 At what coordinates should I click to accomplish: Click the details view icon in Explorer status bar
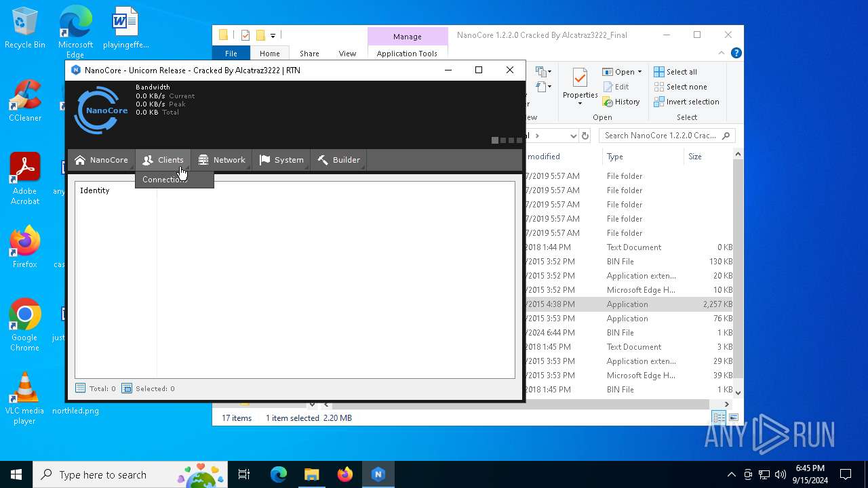click(719, 418)
